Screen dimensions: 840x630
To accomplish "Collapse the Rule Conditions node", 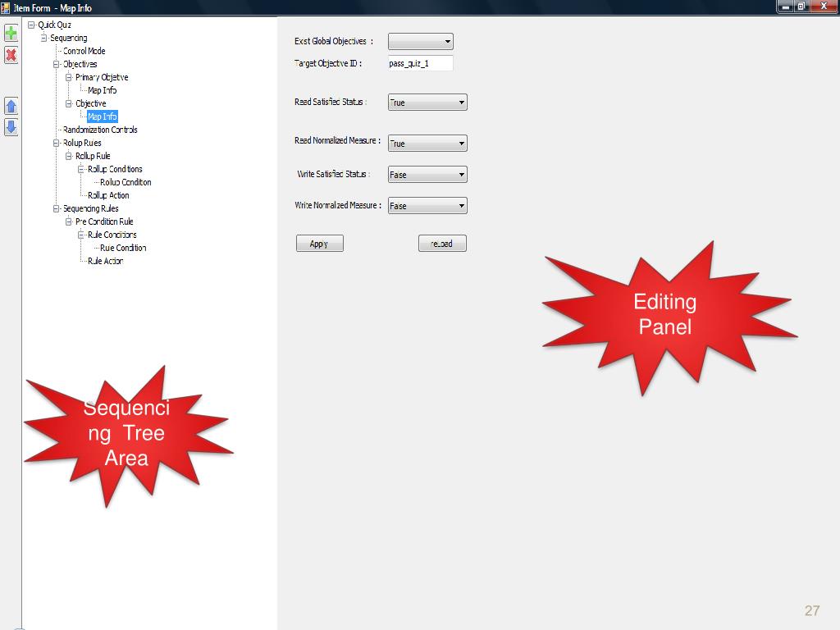I will point(81,235).
